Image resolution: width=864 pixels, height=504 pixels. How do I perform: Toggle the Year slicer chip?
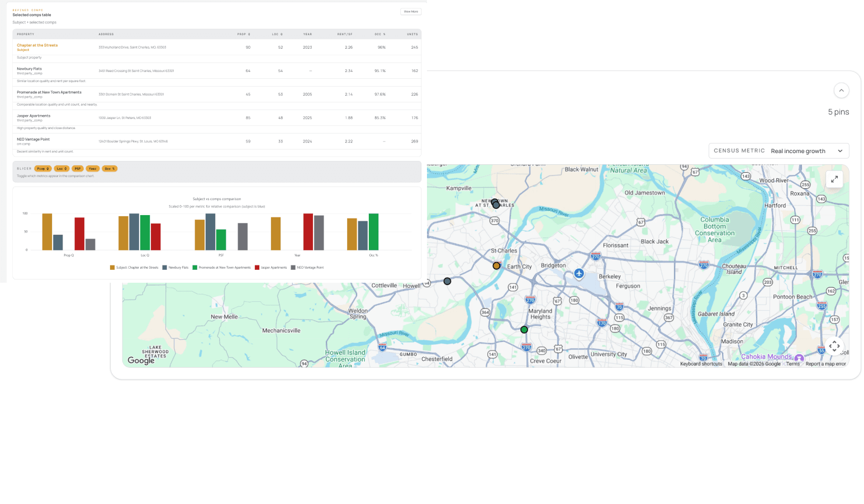(x=93, y=168)
